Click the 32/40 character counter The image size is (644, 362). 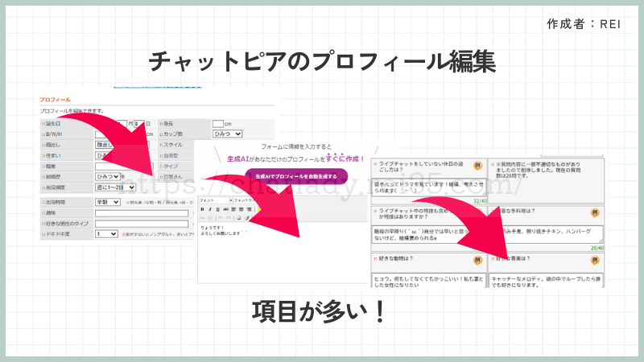click(480, 200)
